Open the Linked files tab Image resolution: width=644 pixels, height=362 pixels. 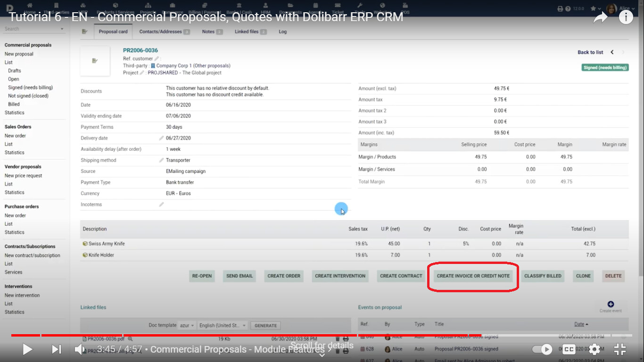tap(250, 32)
